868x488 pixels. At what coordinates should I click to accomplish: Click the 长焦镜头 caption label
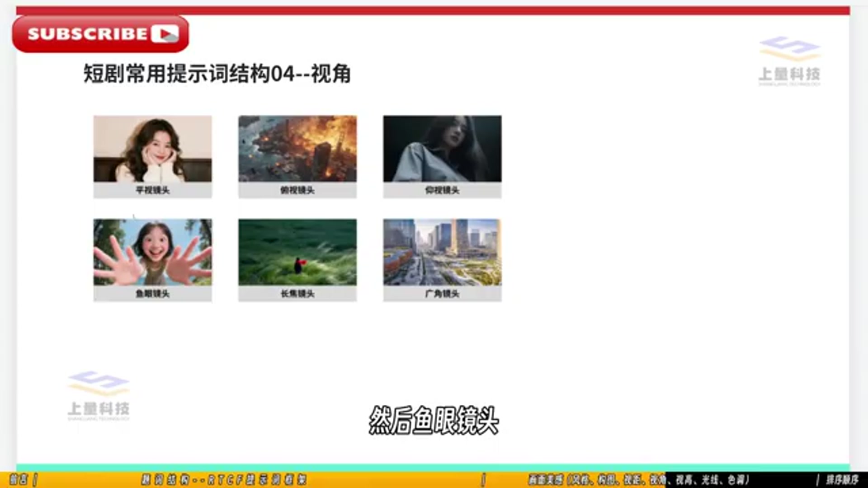click(297, 294)
